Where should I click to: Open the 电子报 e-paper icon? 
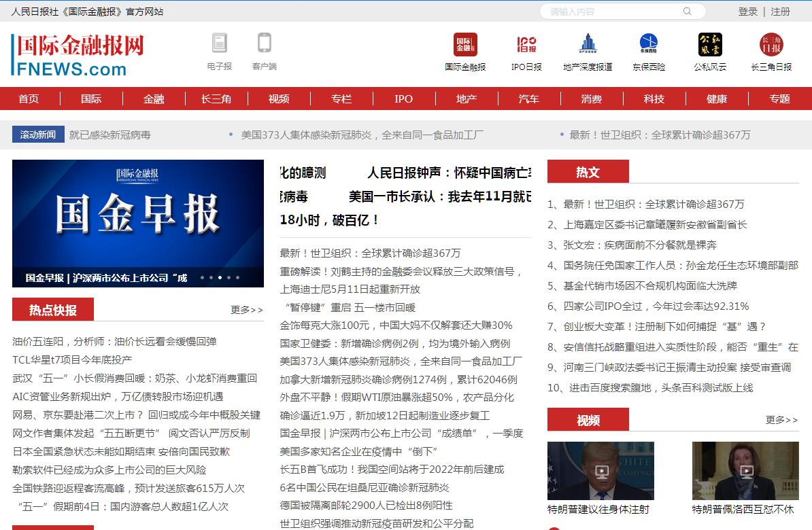tap(219, 43)
